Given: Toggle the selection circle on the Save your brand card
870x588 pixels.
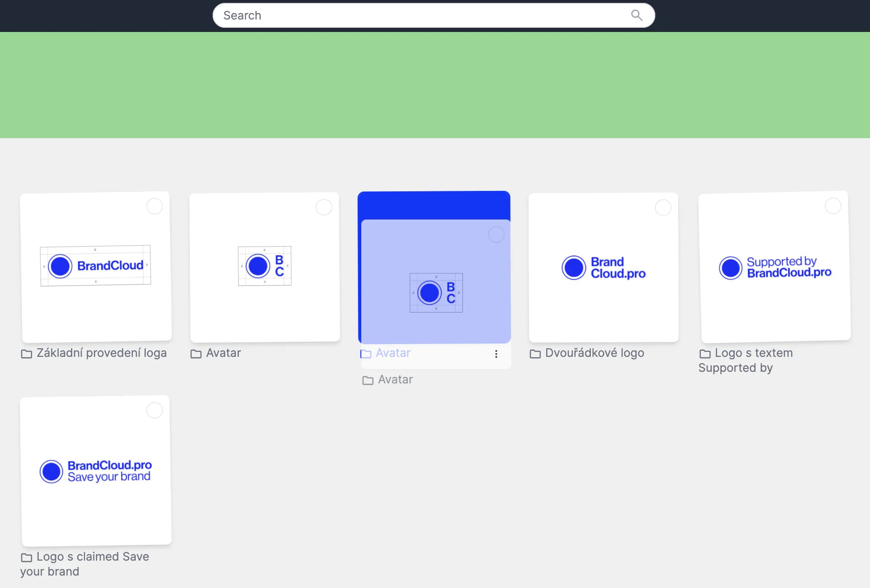Looking at the screenshot, I should tap(154, 410).
